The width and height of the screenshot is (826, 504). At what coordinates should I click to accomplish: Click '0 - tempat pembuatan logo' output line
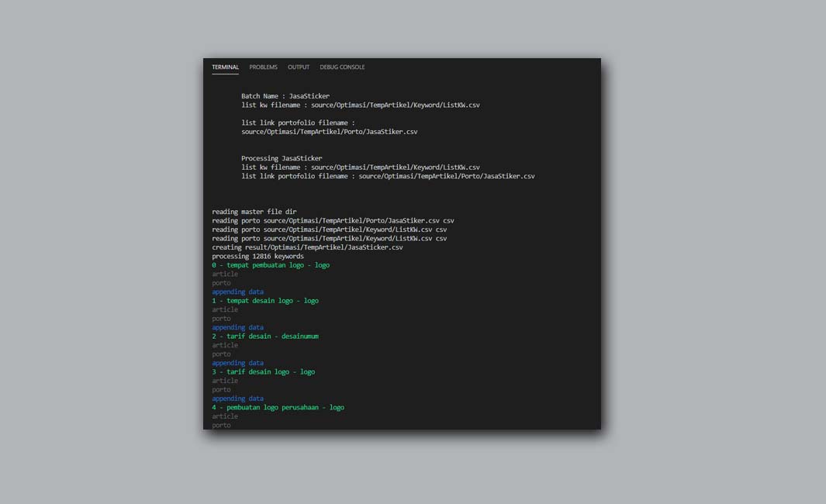[x=271, y=265]
